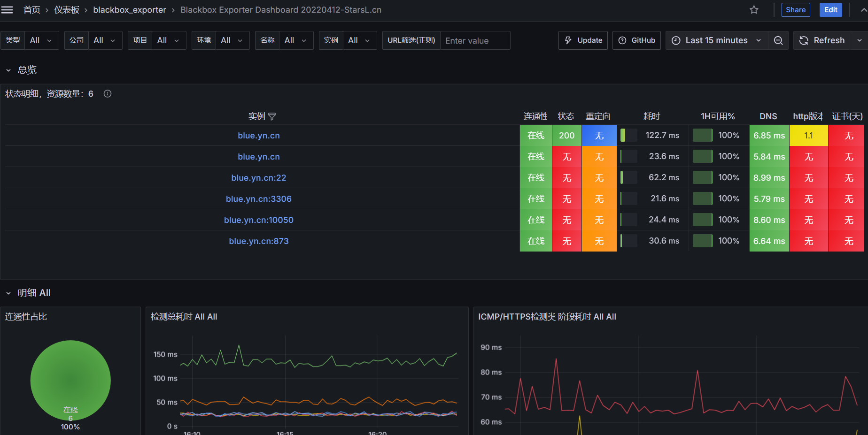Open the Last 15 minutes time picker
The image size is (868, 435).
[x=717, y=40]
